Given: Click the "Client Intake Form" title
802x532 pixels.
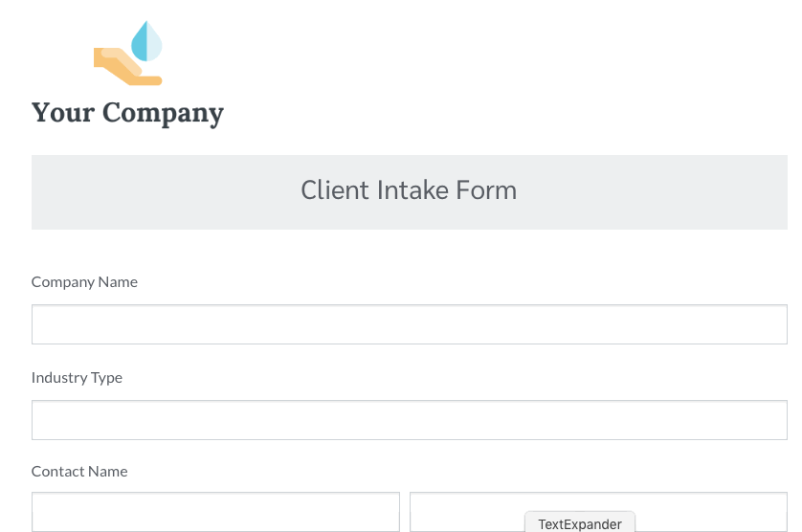Looking at the screenshot, I should point(409,190).
